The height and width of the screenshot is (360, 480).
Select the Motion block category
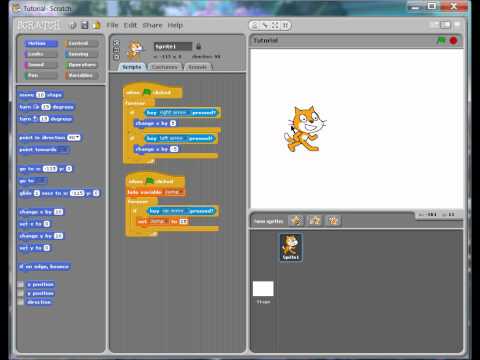[x=40, y=43]
